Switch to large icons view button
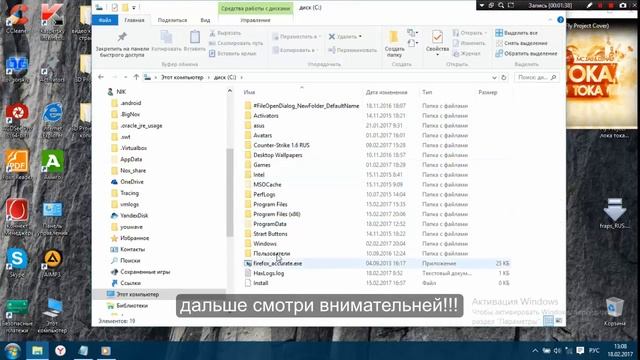This screenshot has height=360, width=640. 558,321
